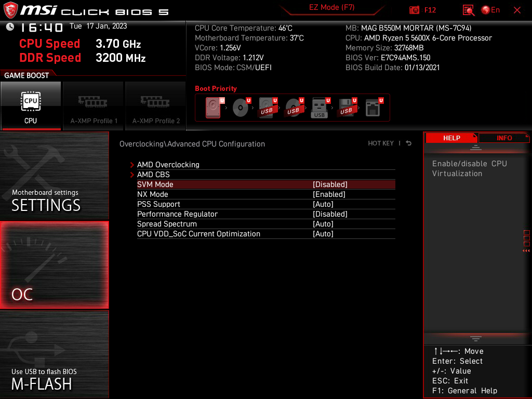Click the date Tue 17 Jan, 2023
The image size is (532, 399).
tap(98, 26)
